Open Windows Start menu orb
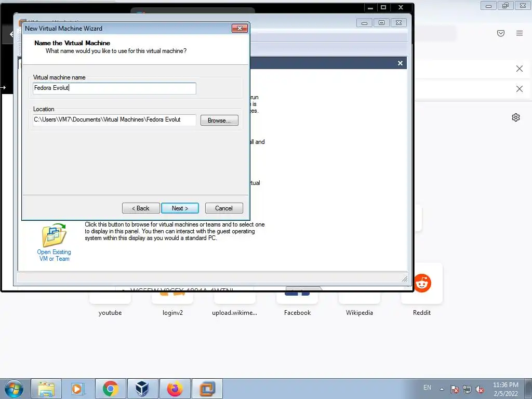 point(14,389)
